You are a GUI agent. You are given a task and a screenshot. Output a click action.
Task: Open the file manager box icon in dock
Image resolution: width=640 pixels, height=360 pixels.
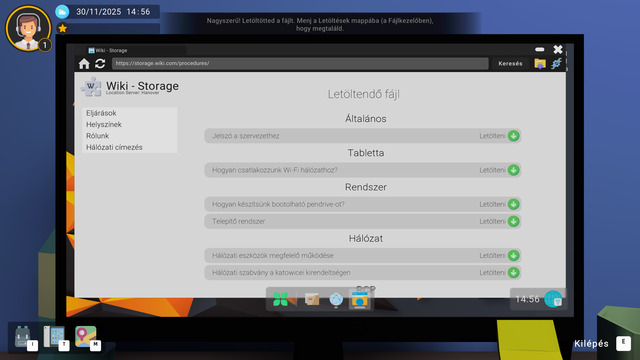click(312, 300)
